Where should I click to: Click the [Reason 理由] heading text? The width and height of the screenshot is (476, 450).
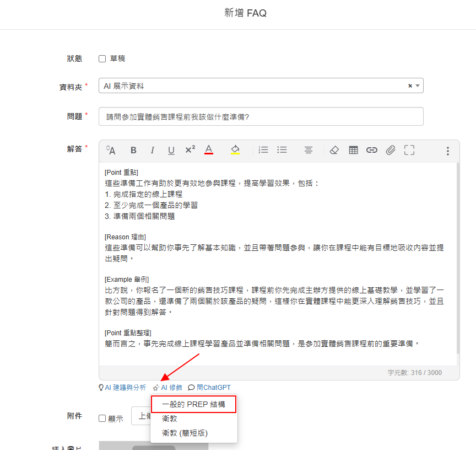click(126, 237)
